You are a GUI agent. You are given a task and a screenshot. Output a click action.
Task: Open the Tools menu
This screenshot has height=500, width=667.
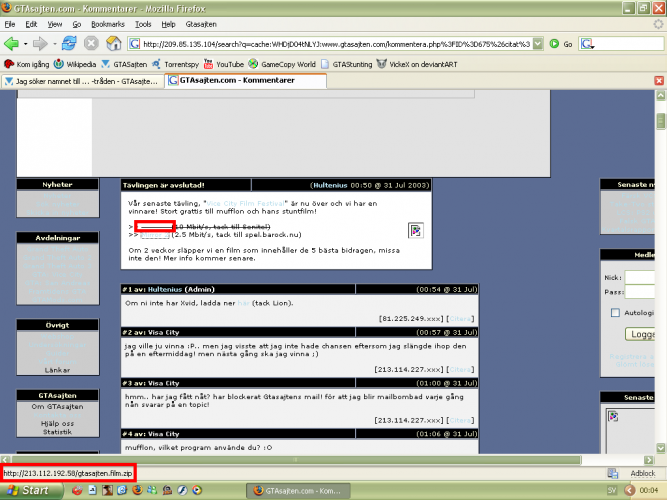pyautogui.click(x=143, y=24)
